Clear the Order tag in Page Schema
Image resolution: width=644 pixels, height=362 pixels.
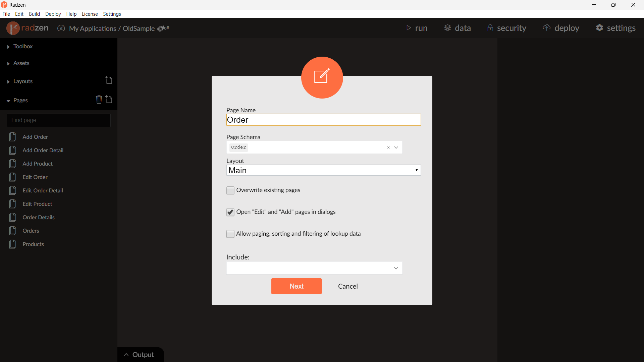tap(388, 147)
